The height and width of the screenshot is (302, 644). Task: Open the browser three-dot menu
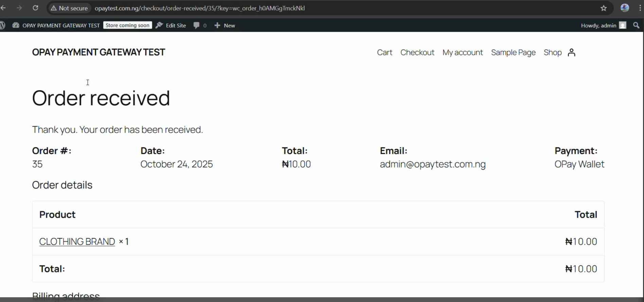click(x=640, y=8)
